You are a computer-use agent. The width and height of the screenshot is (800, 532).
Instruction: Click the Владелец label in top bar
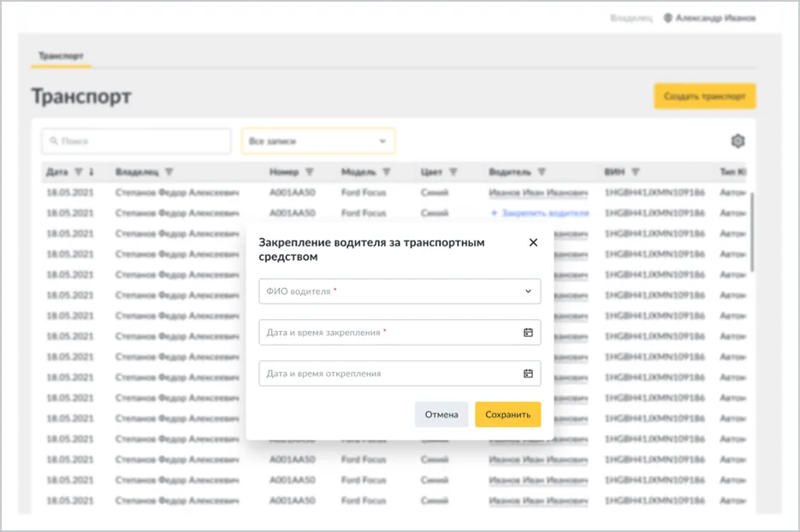[x=631, y=18]
